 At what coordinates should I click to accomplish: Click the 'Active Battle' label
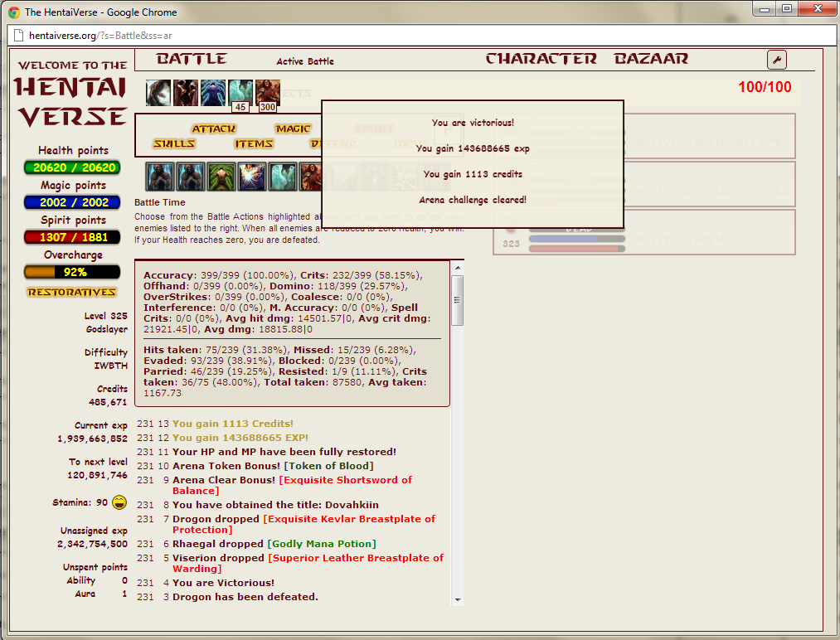[305, 61]
